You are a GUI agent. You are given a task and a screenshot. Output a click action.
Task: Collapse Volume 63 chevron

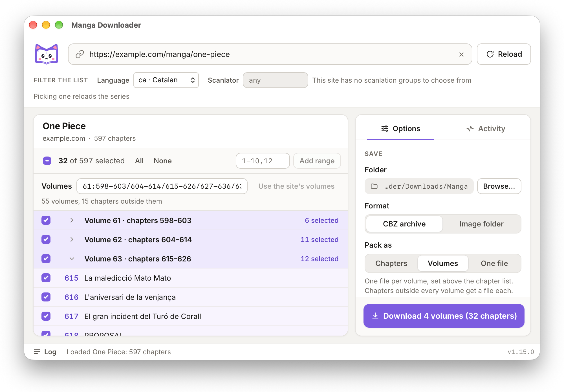click(72, 259)
